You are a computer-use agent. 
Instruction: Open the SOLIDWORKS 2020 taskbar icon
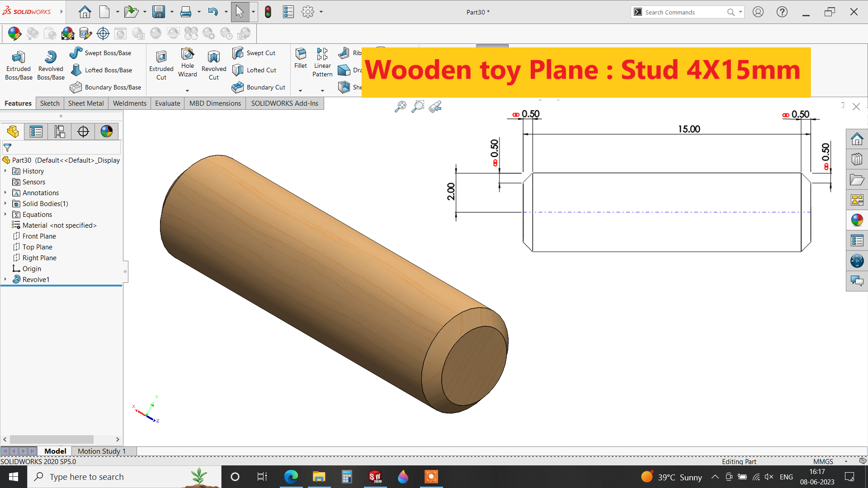[x=375, y=477]
